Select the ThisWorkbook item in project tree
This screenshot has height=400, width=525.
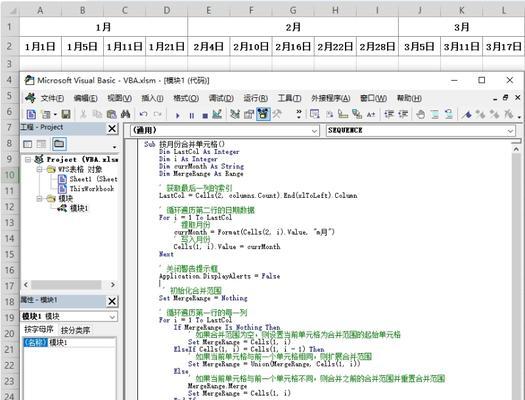click(92, 189)
